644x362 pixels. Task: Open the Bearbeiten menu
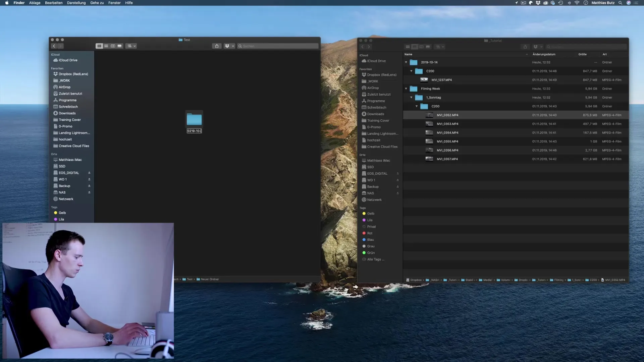click(x=54, y=3)
